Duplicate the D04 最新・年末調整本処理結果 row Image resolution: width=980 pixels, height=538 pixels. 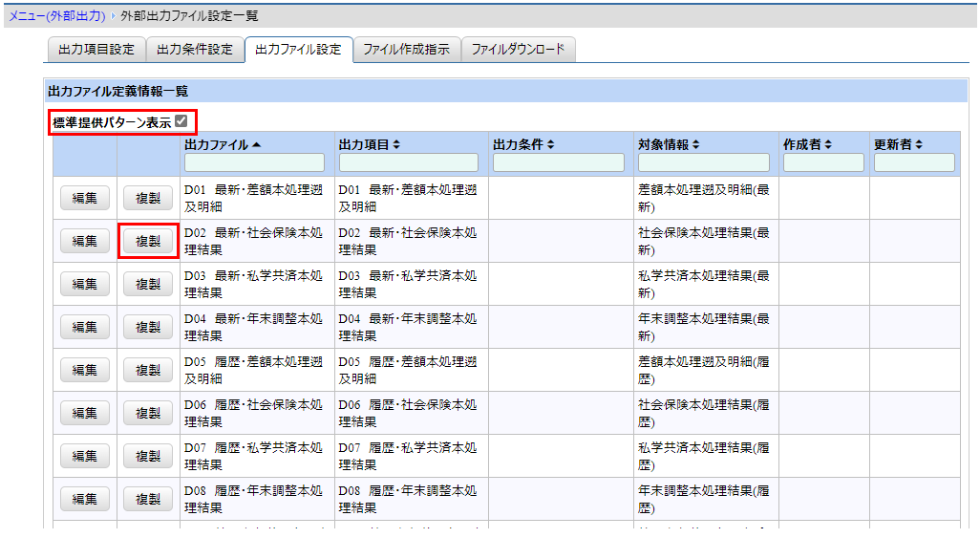[148, 327]
